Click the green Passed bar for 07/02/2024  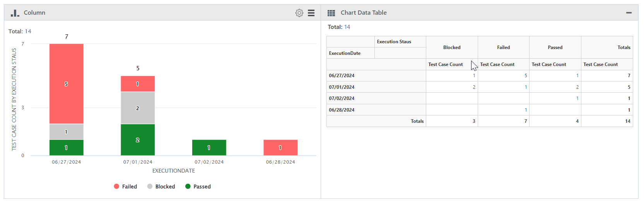[x=209, y=147]
